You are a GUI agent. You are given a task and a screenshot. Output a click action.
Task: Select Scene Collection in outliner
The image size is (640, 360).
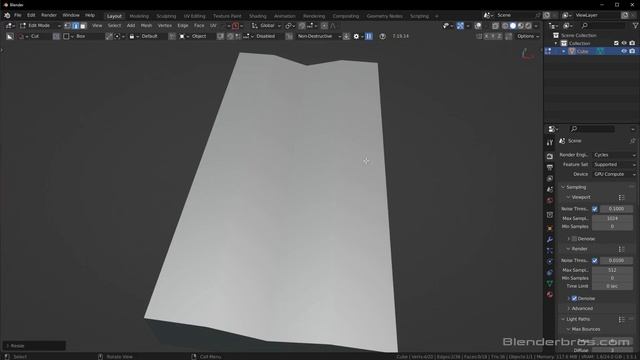click(x=578, y=36)
